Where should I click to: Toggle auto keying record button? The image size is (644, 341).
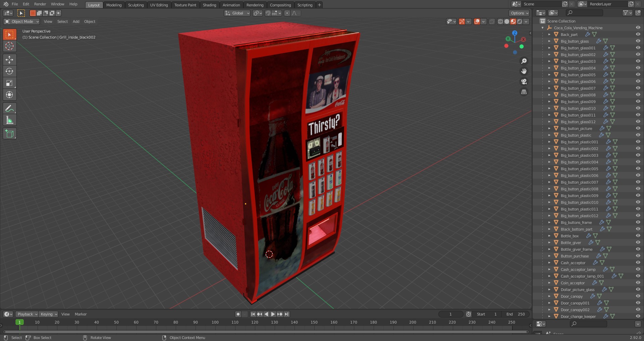[238, 314]
